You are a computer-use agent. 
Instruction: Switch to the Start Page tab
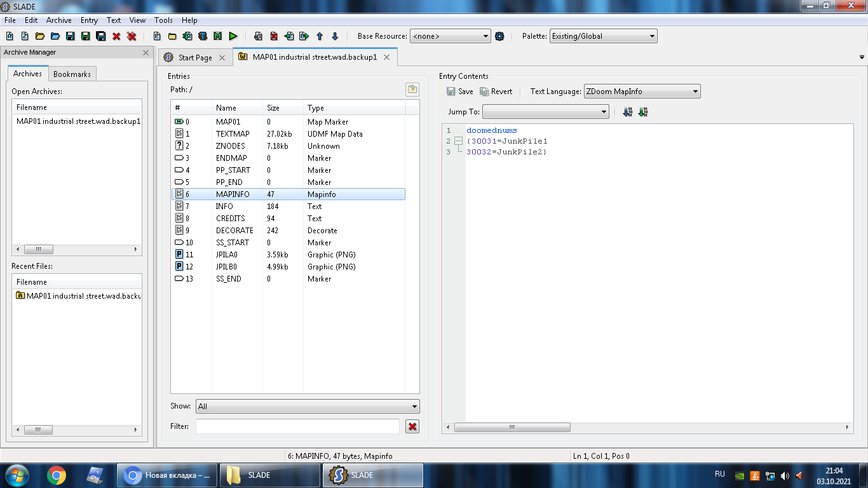(x=195, y=58)
